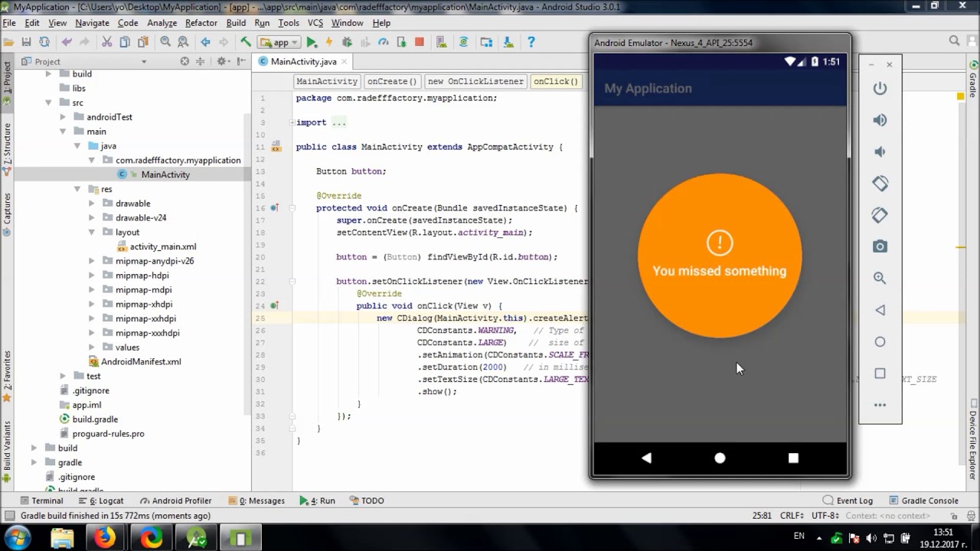The height and width of the screenshot is (551, 980).
Task: Click the Cut scissors icon
Action: pos(106,42)
